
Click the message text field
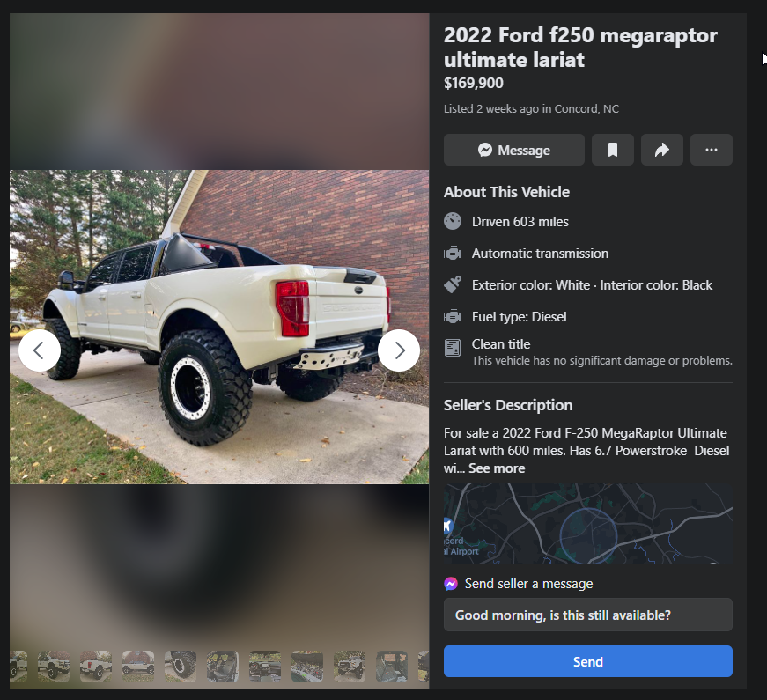588,615
